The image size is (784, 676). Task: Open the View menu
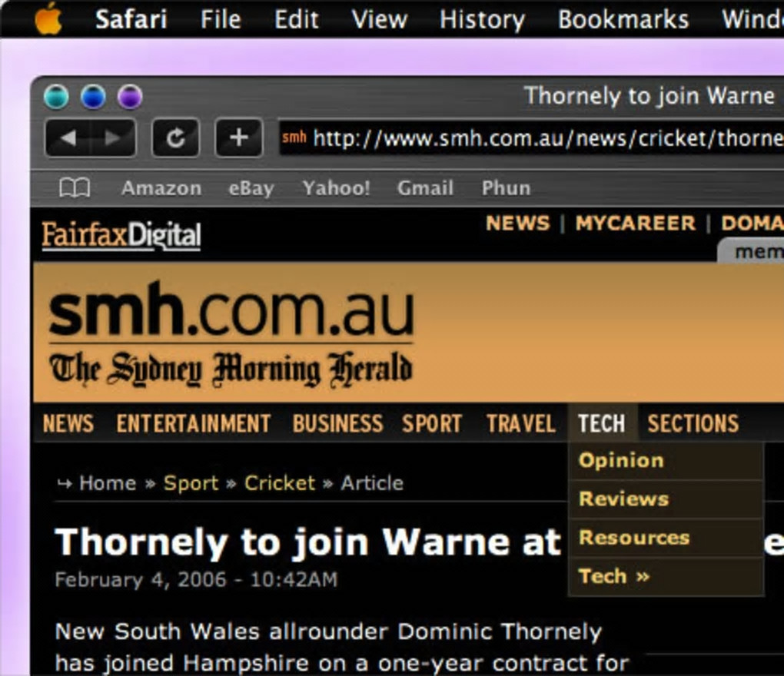pos(380,19)
